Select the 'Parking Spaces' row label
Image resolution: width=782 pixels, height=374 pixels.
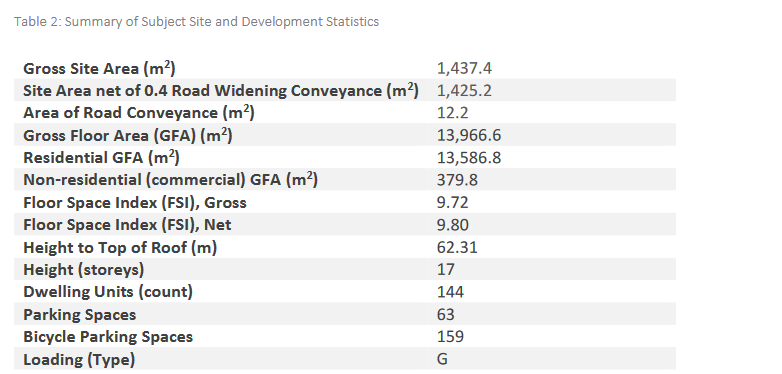[80, 315]
